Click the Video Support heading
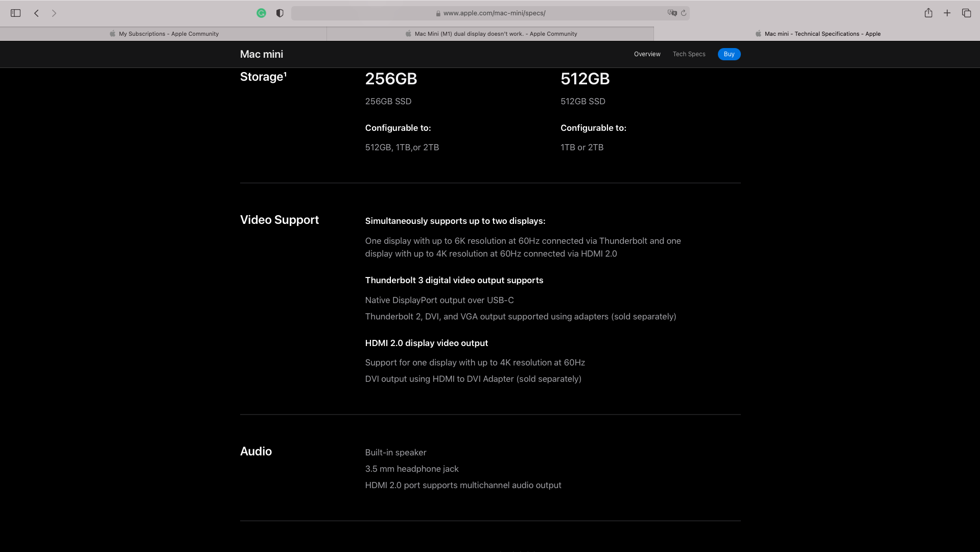This screenshot has width=980, height=552. [x=279, y=220]
